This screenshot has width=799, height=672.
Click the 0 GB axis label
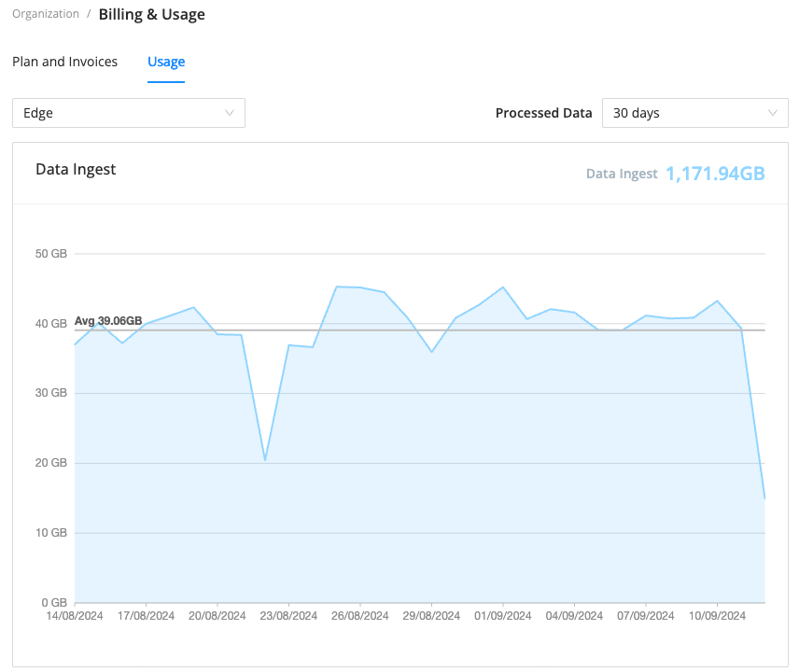[52, 602]
